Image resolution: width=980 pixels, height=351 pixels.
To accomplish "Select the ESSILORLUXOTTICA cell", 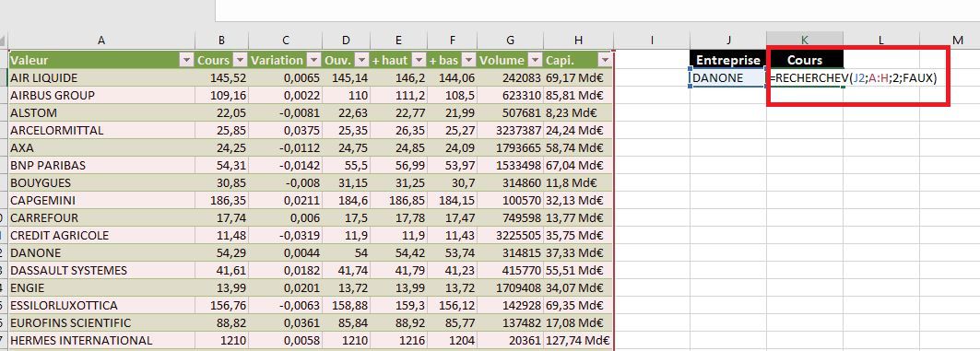I will 101,306.
